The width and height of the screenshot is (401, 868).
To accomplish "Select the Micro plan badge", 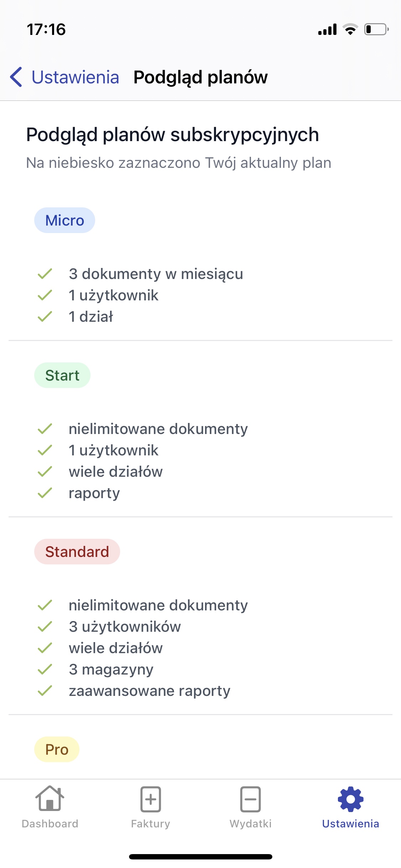I will pyautogui.click(x=65, y=220).
